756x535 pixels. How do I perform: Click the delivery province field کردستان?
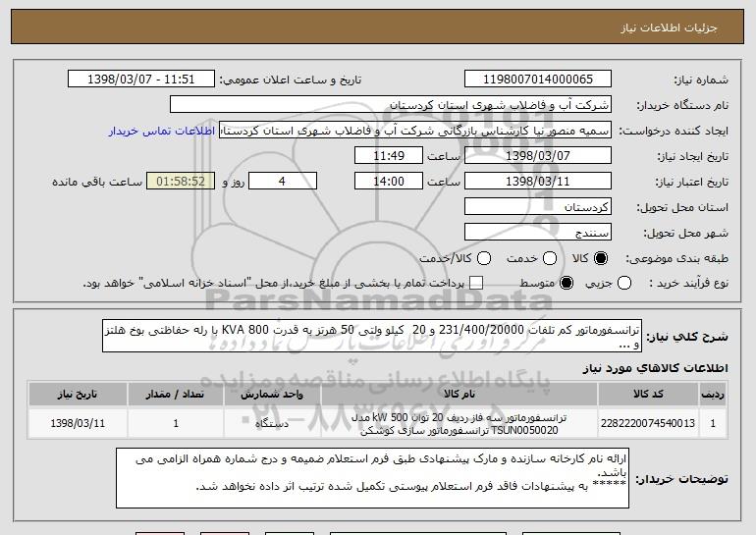(538, 207)
